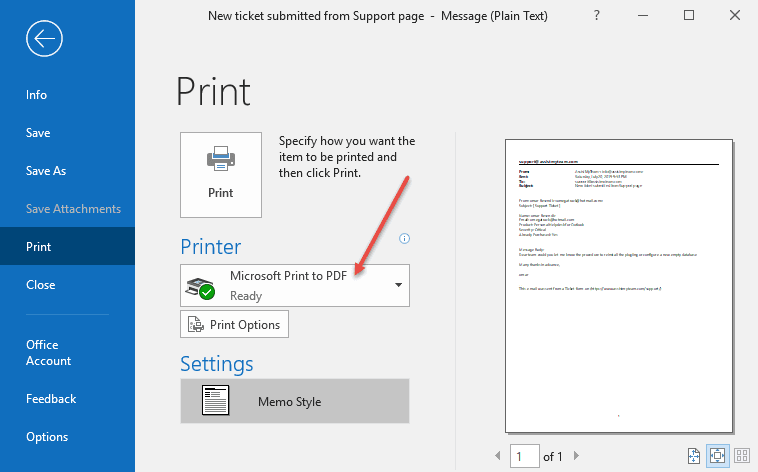Choose Save As in the sidebar
The image size is (758, 472).
46,171
